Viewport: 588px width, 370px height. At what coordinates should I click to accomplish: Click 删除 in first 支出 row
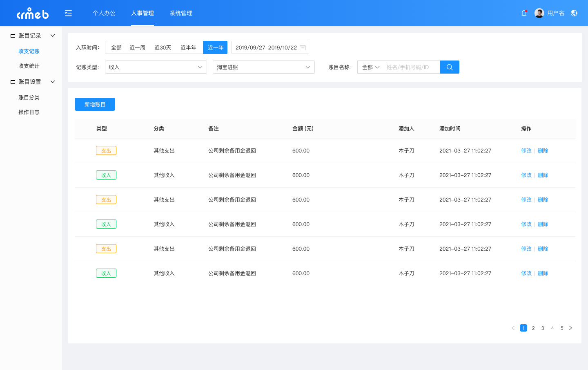point(543,150)
